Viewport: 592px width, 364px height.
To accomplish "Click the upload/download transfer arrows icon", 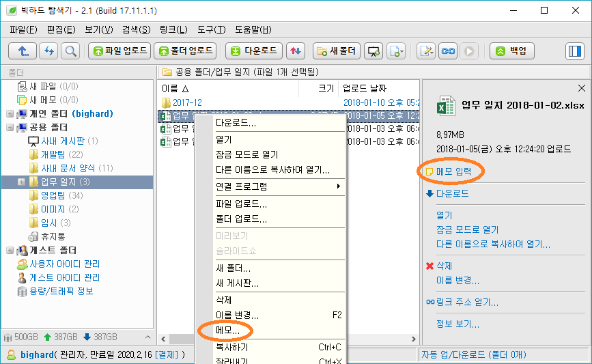I will [295, 51].
